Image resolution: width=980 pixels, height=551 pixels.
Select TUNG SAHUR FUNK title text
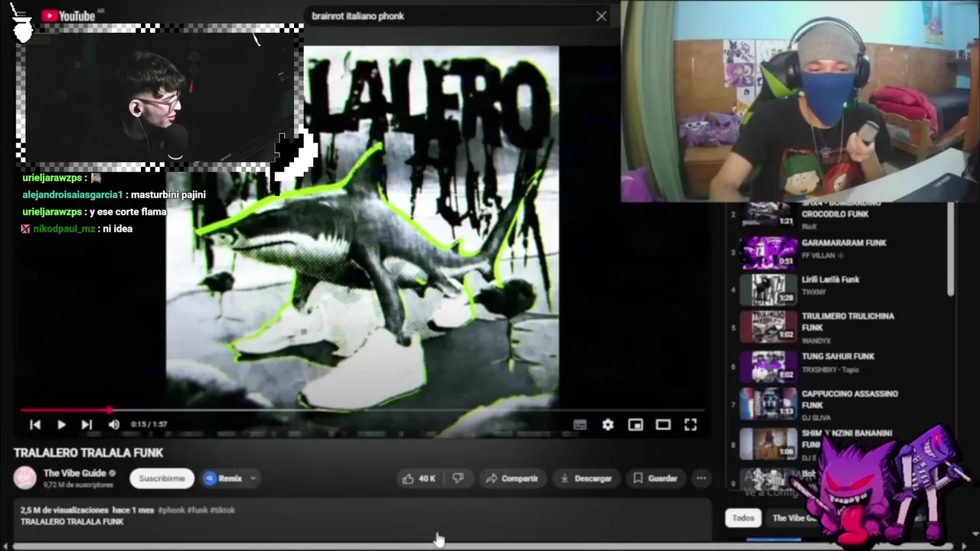click(x=838, y=357)
